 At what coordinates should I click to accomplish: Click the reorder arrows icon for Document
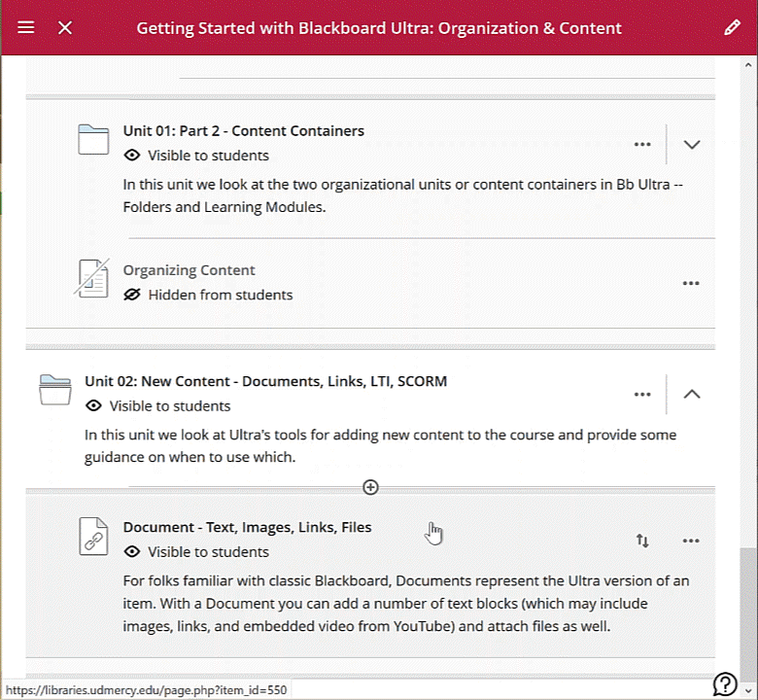pyautogui.click(x=642, y=541)
